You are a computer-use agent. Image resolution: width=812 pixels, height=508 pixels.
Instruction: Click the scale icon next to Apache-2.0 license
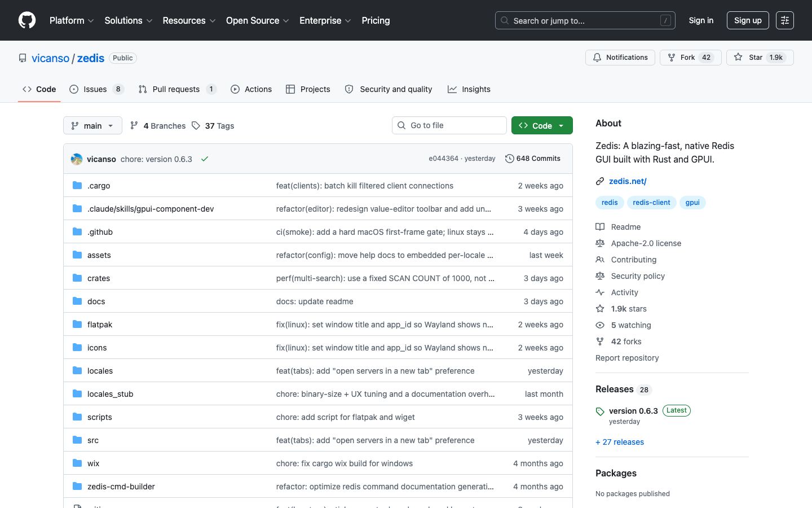point(600,243)
